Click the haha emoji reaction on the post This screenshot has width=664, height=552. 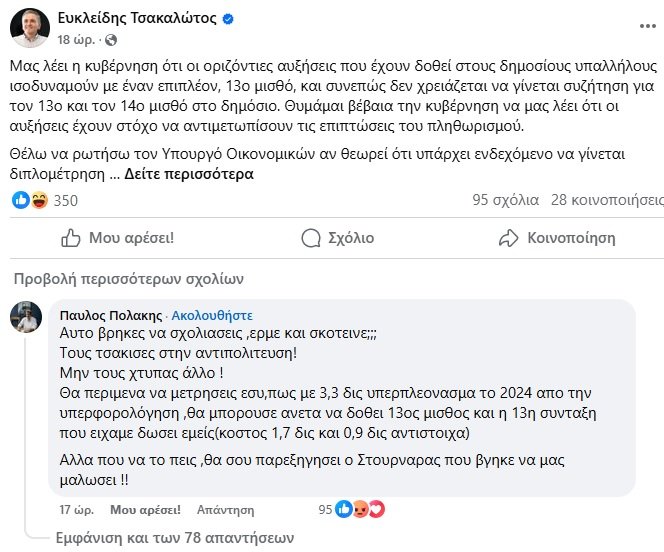(x=38, y=200)
